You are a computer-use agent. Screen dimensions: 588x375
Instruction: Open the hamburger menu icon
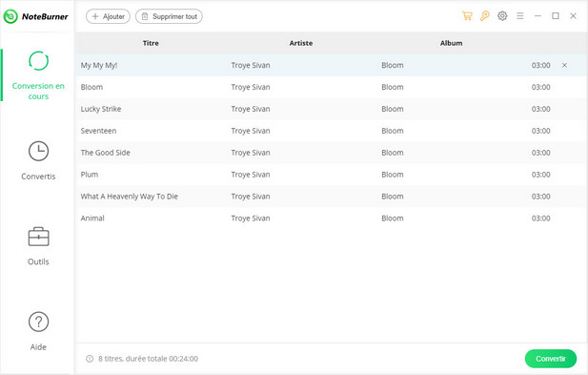519,16
